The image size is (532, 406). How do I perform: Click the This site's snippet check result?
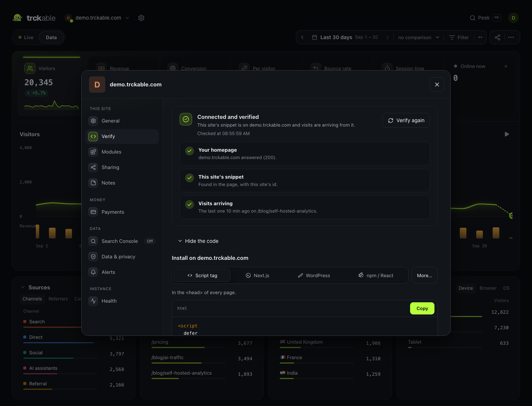305,181
